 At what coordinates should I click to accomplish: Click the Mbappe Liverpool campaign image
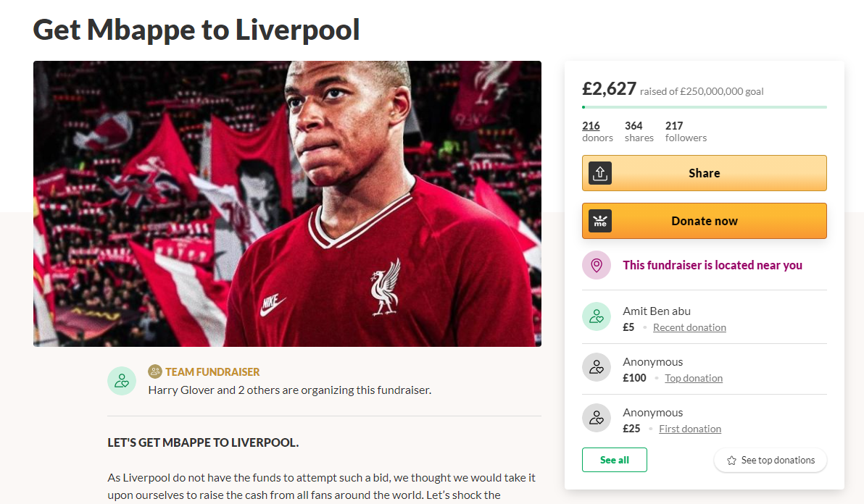[x=287, y=203]
